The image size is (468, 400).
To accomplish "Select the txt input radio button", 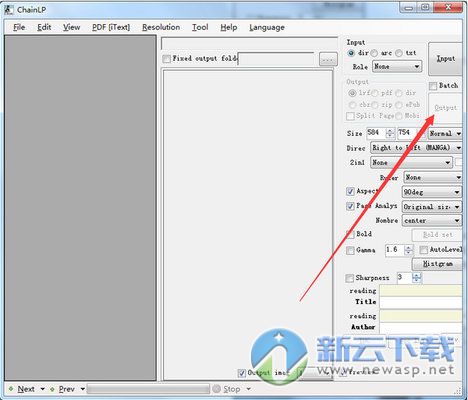I will tap(399, 53).
